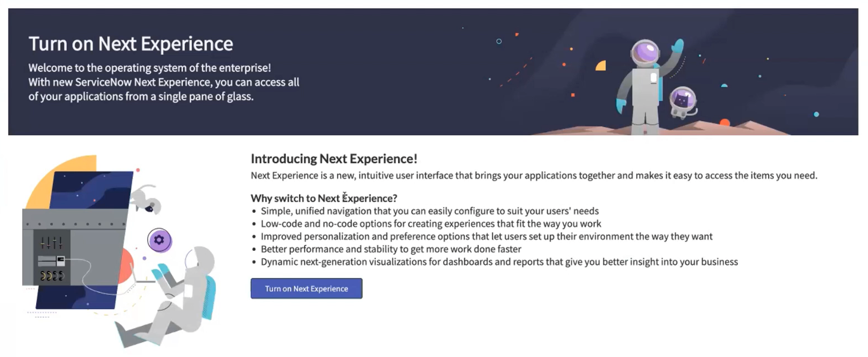
Task: Click the yellow semicircle in the banner
Action: coord(601,66)
